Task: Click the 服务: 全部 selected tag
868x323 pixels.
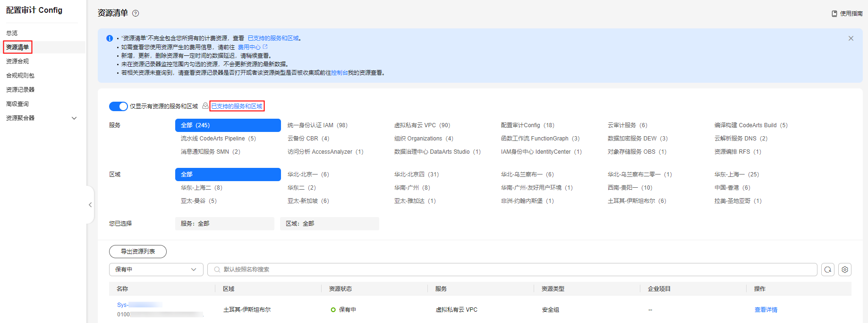Action: [x=225, y=224]
